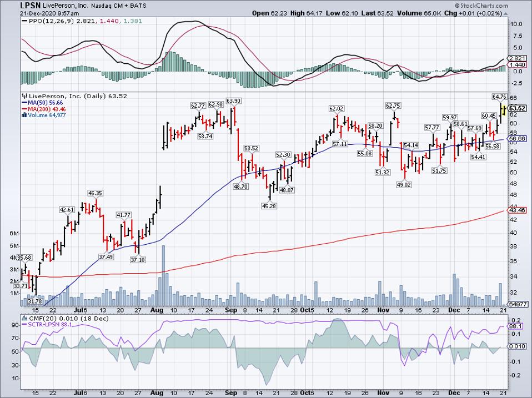Click the 60.45 price label

click(489, 116)
